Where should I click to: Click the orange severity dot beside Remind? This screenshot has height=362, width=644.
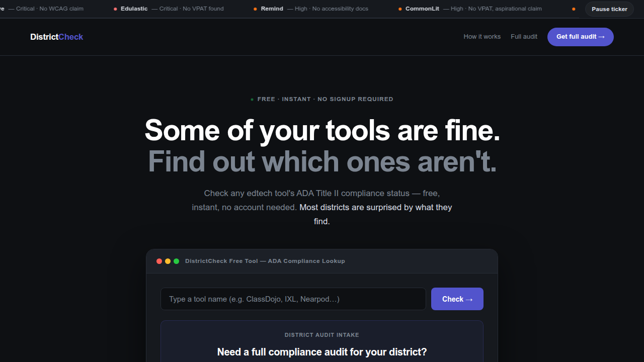(x=256, y=9)
